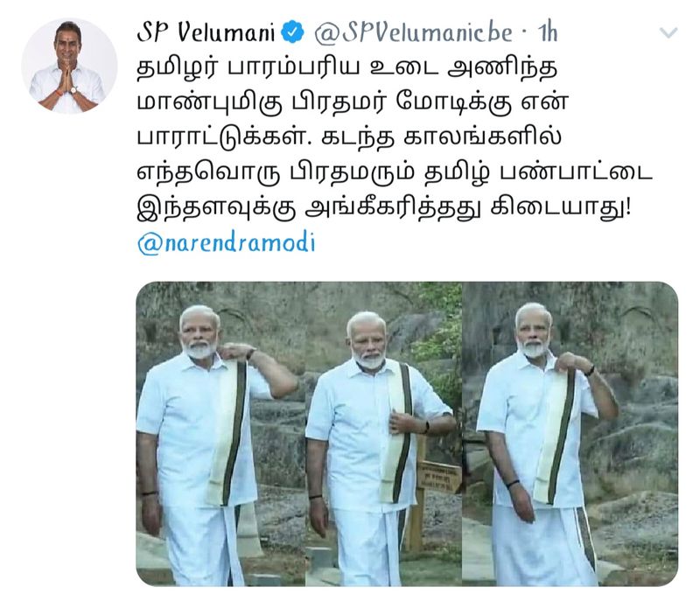Click tweet line starting with மாண்புமிகு பிரதமர்

coord(353,102)
